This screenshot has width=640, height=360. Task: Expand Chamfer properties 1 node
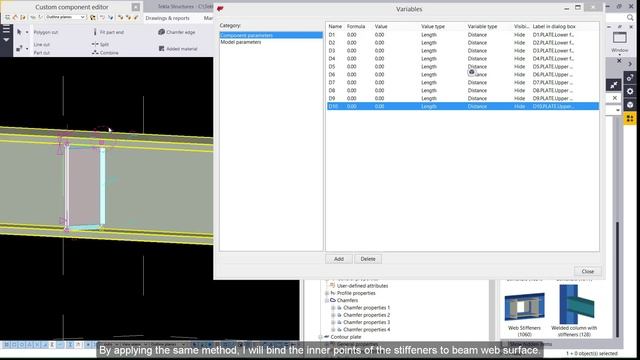coord(333,308)
